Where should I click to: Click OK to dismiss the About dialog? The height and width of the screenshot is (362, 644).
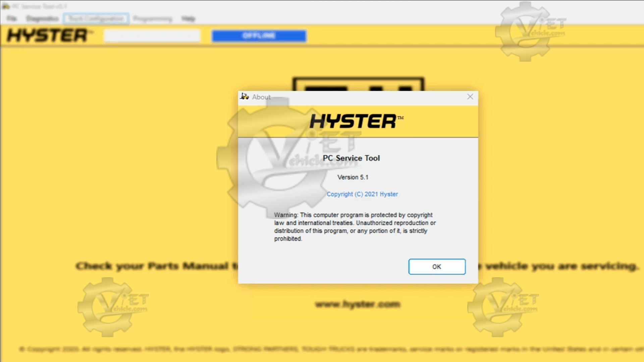437,266
